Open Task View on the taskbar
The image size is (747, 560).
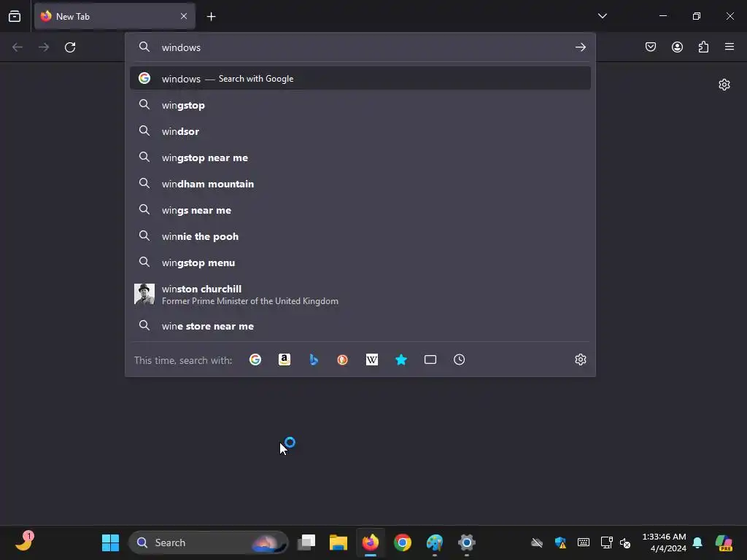tap(306, 542)
